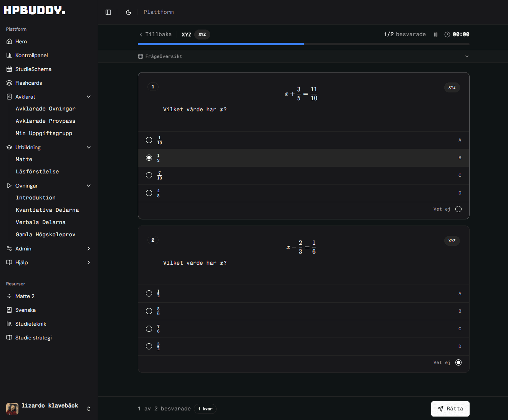
Task: Click the blue quiz progress bar
Action: point(221,44)
